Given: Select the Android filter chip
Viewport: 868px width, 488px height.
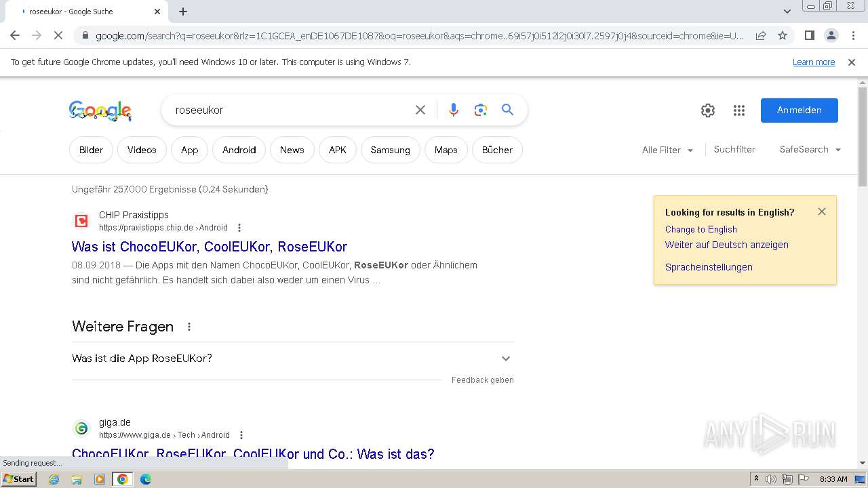Looking at the screenshot, I should tap(239, 150).
